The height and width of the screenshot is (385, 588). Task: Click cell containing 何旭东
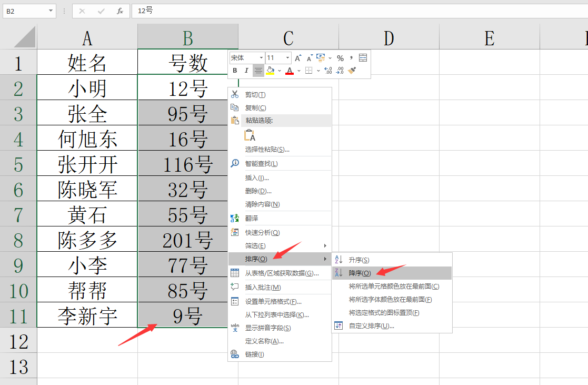click(x=87, y=138)
